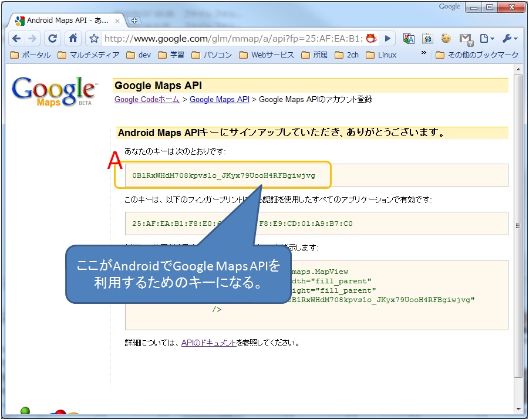The height and width of the screenshot is (420, 529).
Task: Click the go arrow beside the address bar
Action: click(x=388, y=39)
